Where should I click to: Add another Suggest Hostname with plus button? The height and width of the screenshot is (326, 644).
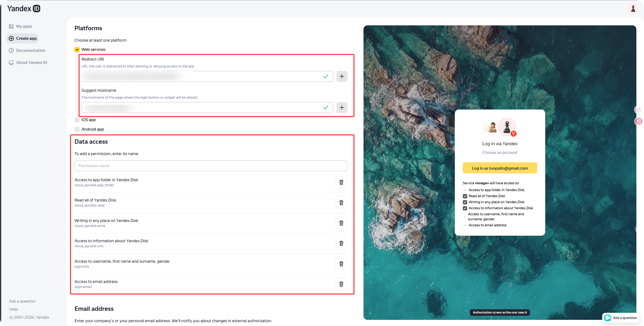click(x=342, y=107)
